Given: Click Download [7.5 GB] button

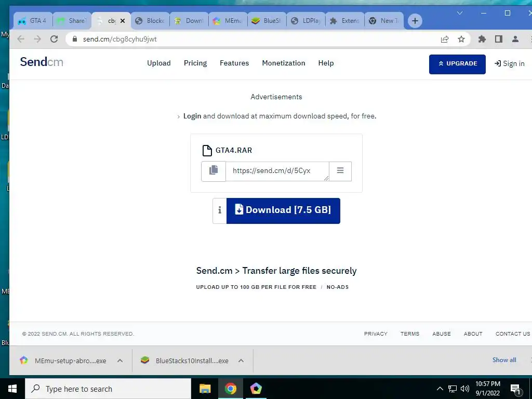Looking at the screenshot, I should point(283,211).
